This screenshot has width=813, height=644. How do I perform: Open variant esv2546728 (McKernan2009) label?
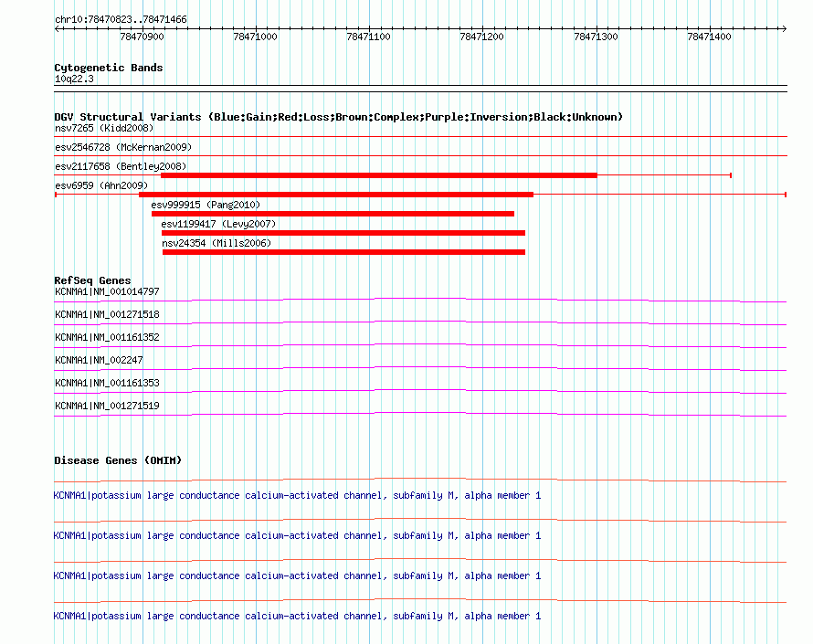(123, 147)
